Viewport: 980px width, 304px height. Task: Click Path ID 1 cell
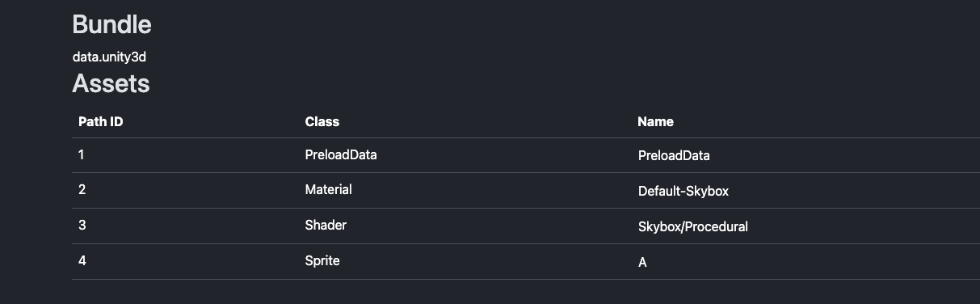tap(82, 154)
